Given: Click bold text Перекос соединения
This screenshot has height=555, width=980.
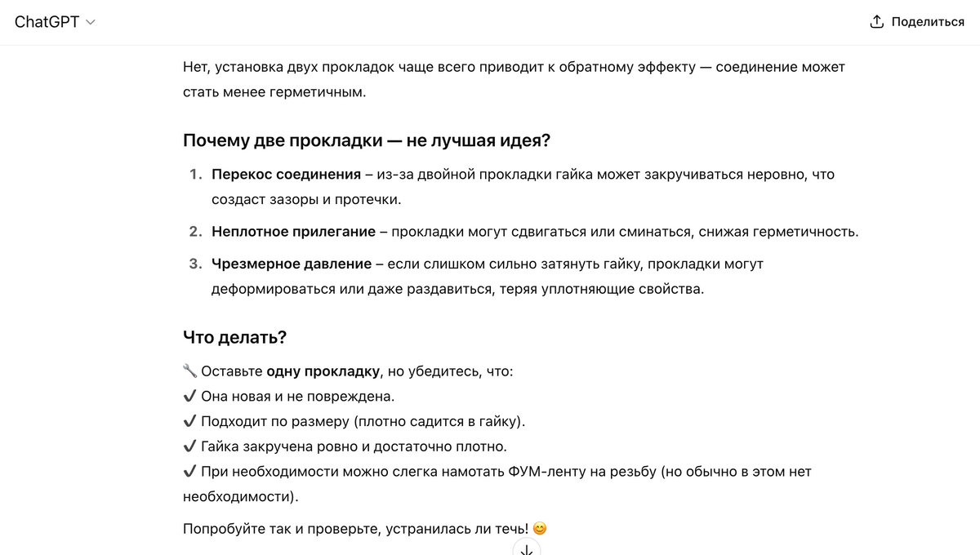Looking at the screenshot, I should pyautogui.click(x=286, y=174).
